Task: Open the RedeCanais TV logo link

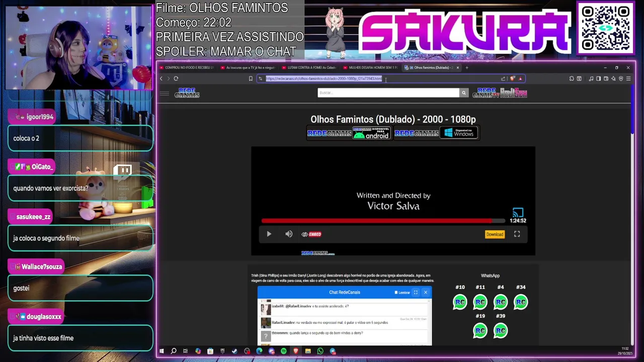Action: [486, 93]
